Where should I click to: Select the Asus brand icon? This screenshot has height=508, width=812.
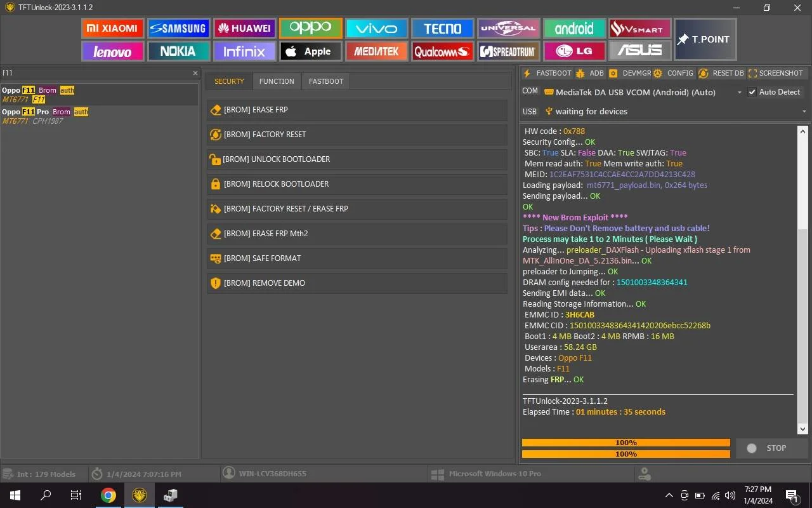point(640,51)
